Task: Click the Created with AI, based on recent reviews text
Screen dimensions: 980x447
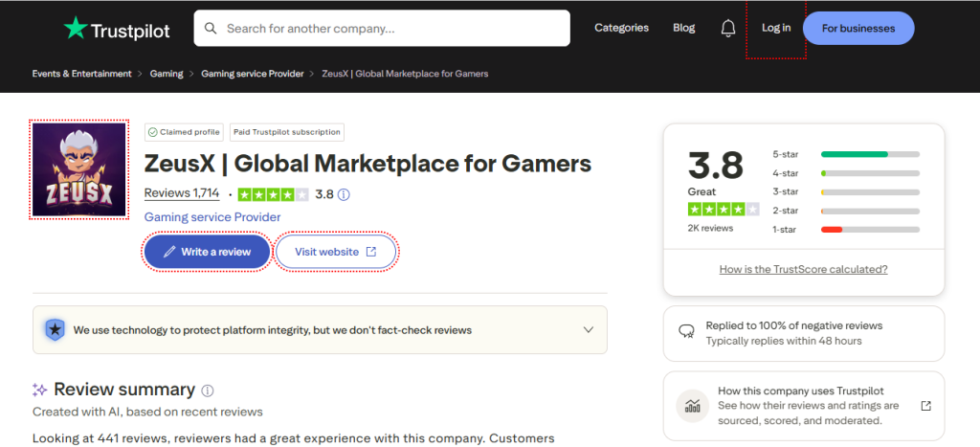Action: point(147,412)
